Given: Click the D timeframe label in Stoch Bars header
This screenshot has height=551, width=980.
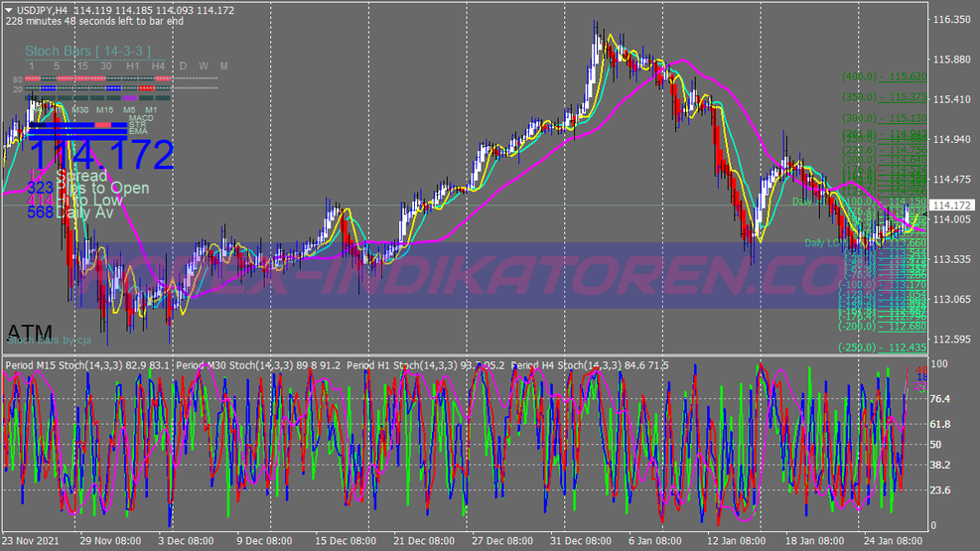Looking at the screenshot, I should [x=183, y=66].
